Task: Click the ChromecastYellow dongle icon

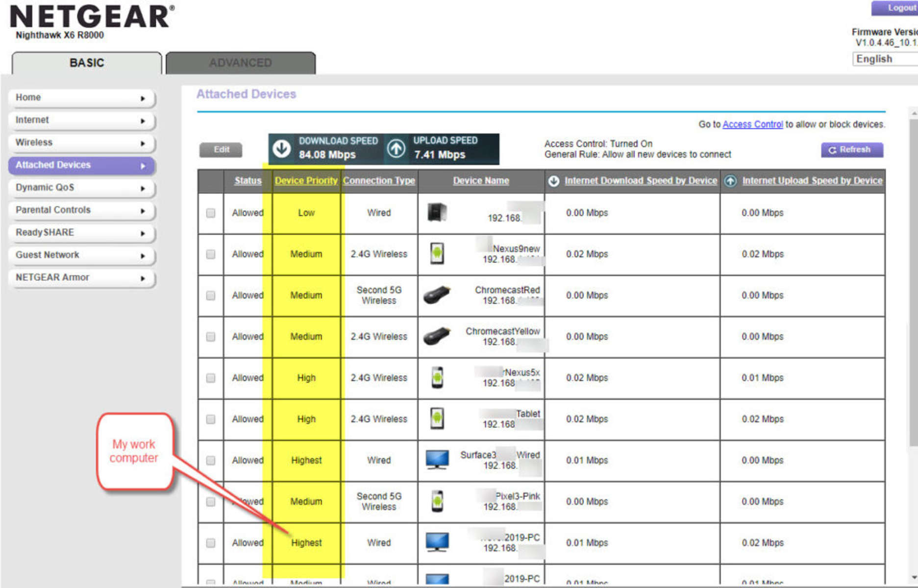Action: tap(437, 336)
